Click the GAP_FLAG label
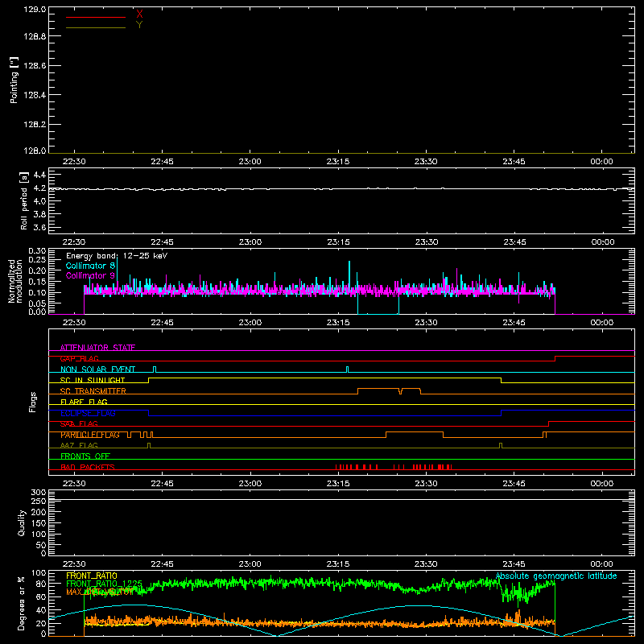This screenshot has height=644, width=644. coord(80,358)
